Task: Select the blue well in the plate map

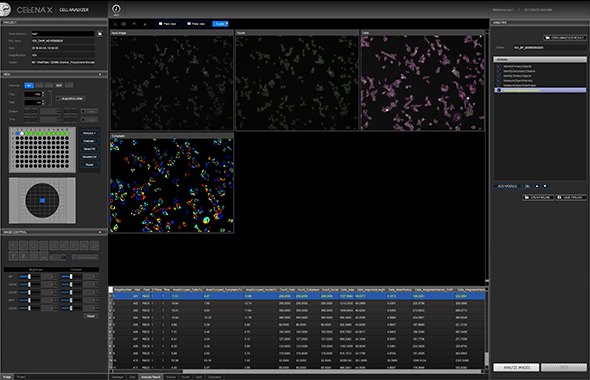Action: [17, 134]
